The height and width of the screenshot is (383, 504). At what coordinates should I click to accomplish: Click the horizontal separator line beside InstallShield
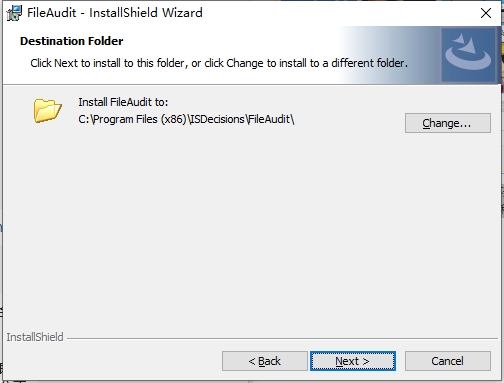coord(282,338)
